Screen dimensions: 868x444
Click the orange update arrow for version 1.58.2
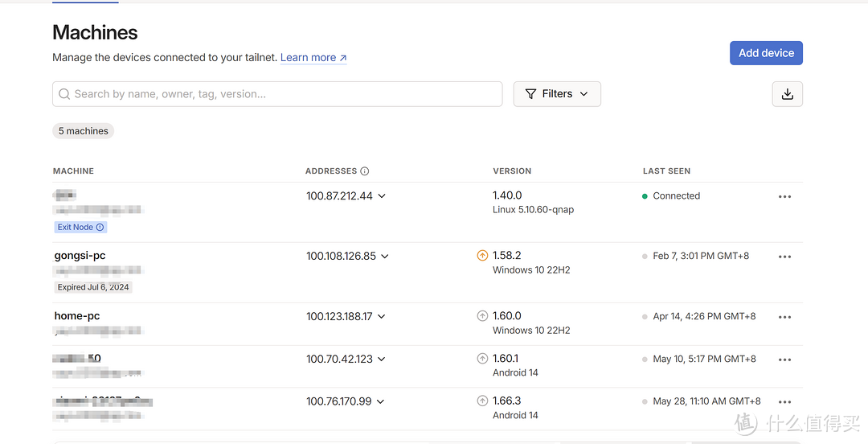point(482,256)
